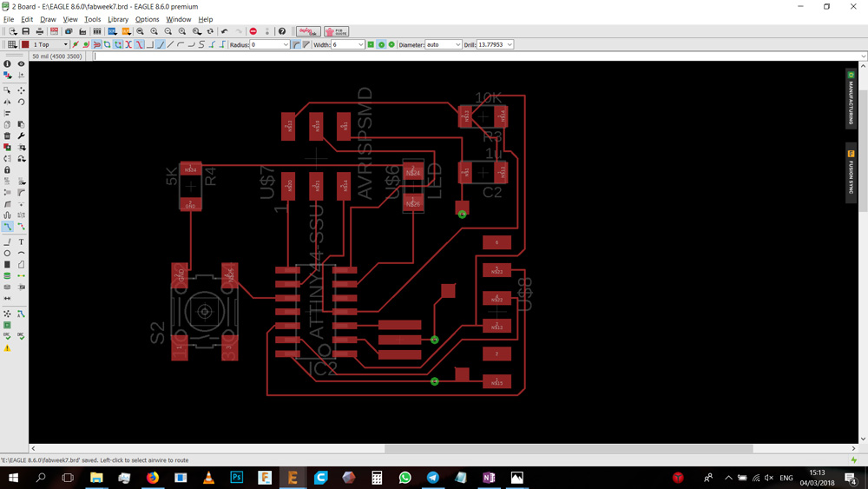868x489 pixels.
Task: Select the Delete trash can tool
Action: [x=7, y=135]
